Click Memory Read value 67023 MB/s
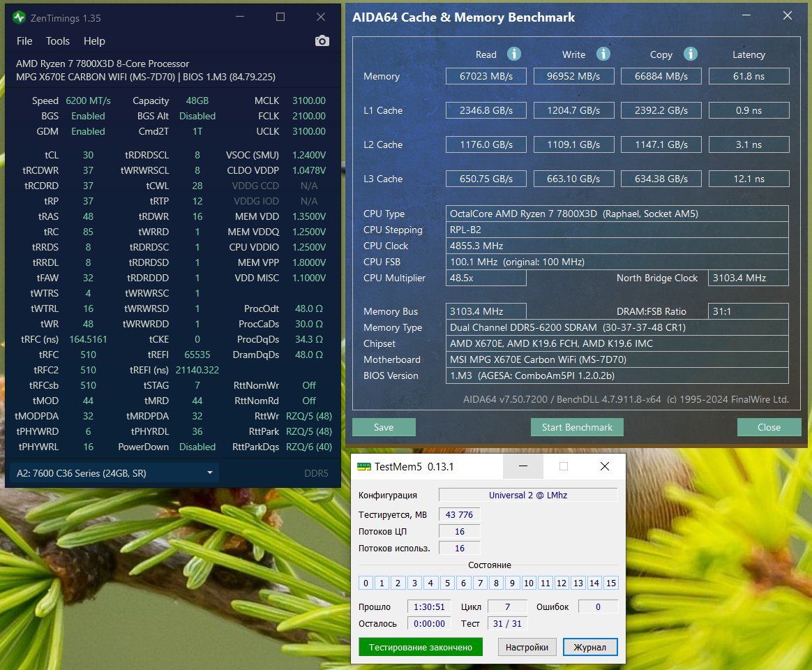 486,76
